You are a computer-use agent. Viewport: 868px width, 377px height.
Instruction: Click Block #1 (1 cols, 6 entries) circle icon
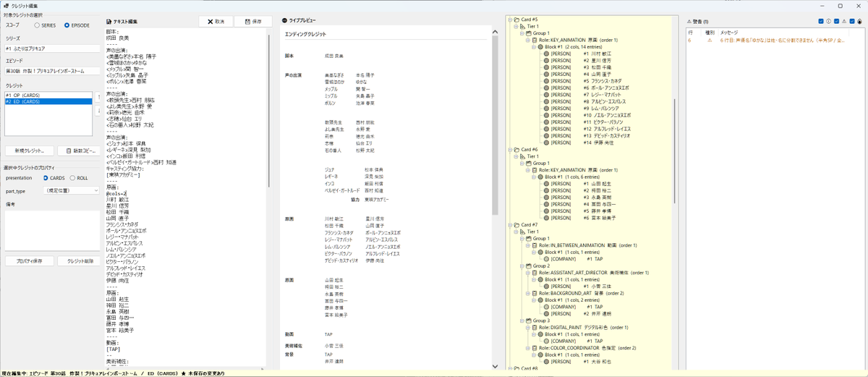[x=541, y=177]
